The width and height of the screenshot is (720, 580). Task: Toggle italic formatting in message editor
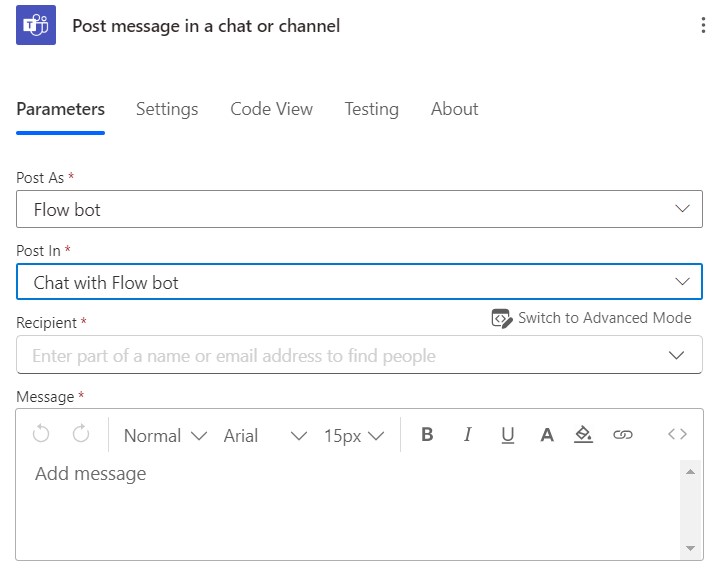[x=467, y=434]
